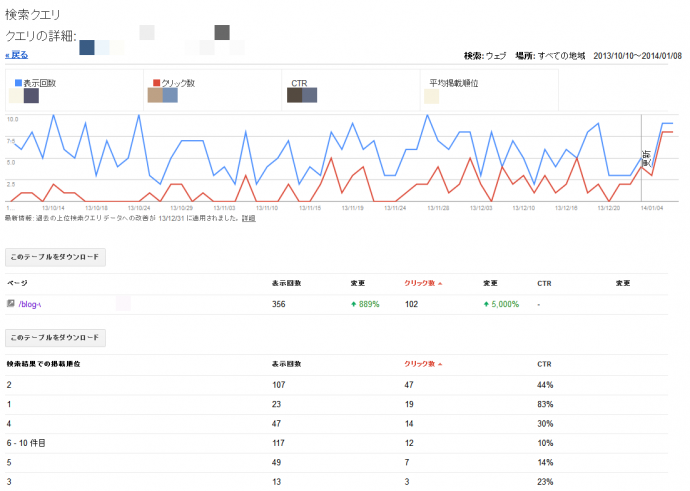Click the 14/01/04 date label on chart axis
690x491 pixels.
(x=652, y=208)
